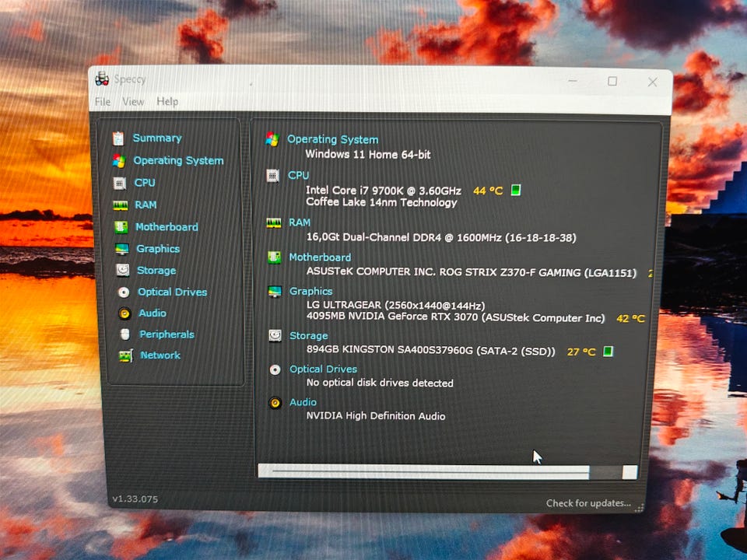Open Network section in sidebar
Image resolution: width=747 pixels, height=560 pixels.
coord(160,355)
